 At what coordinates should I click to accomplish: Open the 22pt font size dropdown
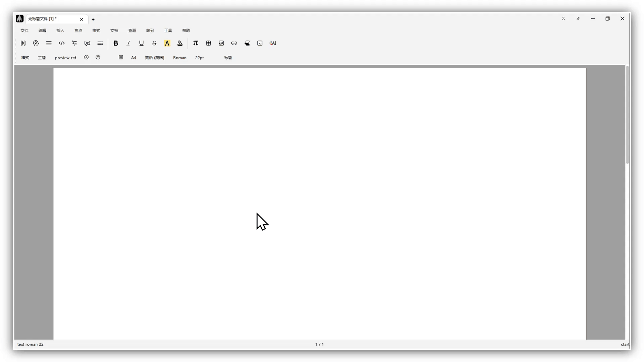click(x=200, y=58)
